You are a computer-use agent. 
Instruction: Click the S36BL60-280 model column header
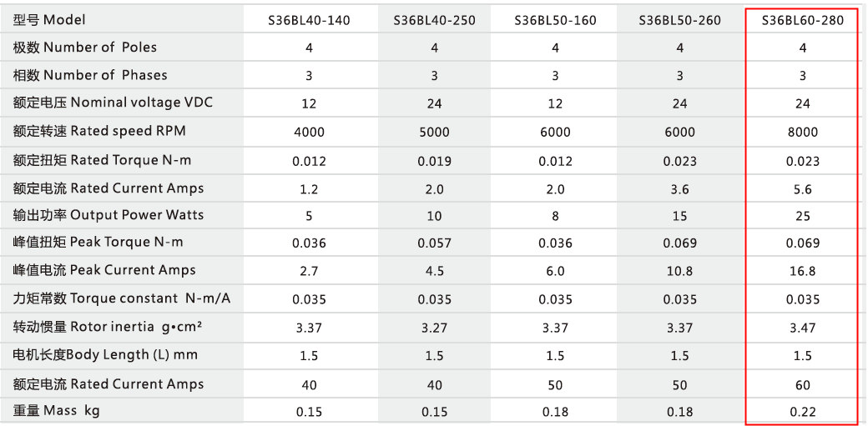click(803, 21)
